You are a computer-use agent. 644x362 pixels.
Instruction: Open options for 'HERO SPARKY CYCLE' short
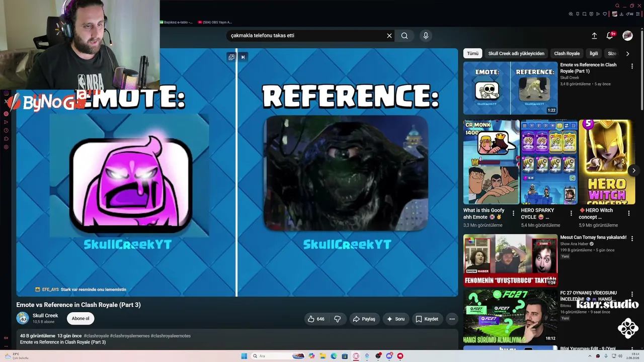(571, 213)
